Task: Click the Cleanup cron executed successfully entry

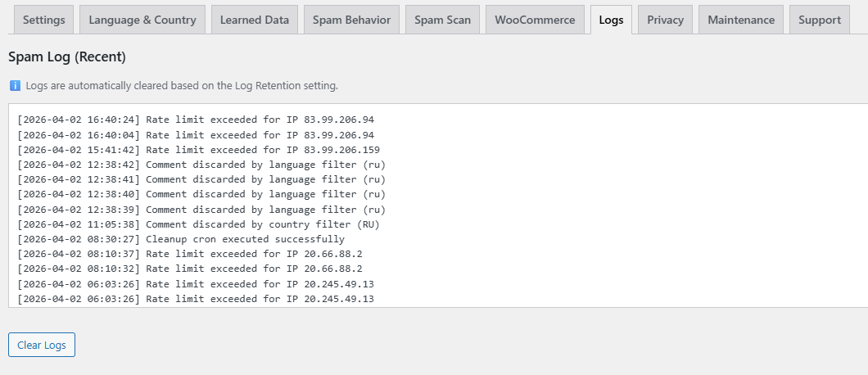Action: 181,239
